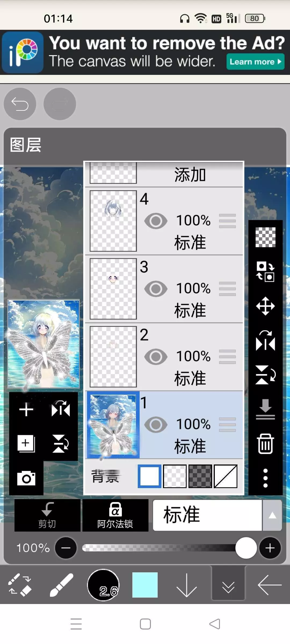Viewport: 290px width, 644px height.
Task: Hide layer 4 with eye icon
Action: [x=156, y=221]
